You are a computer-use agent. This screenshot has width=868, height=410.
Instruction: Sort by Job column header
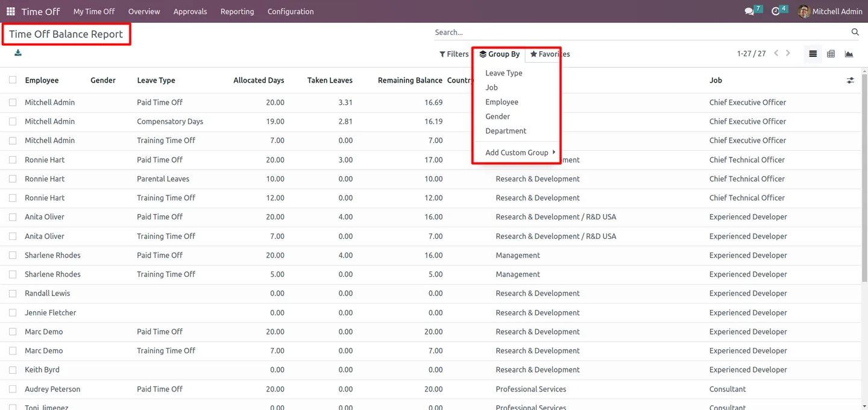point(715,80)
